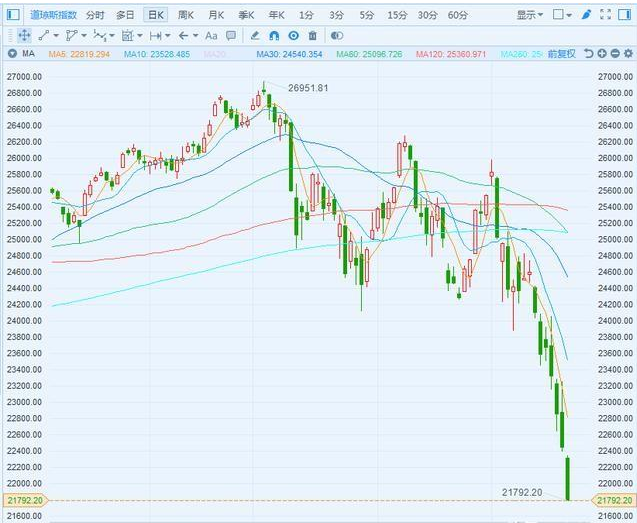Expand the arrow tool options arrow
Screen dimensions: 637x523
click(x=195, y=36)
